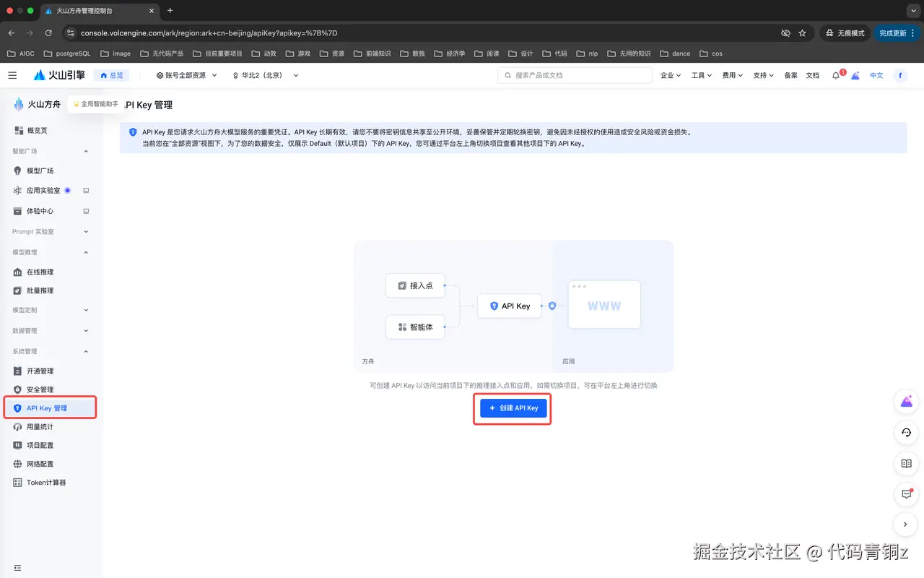Click the address bar URL
The height and width of the screenshot is (578, 924).
(209, 33)
